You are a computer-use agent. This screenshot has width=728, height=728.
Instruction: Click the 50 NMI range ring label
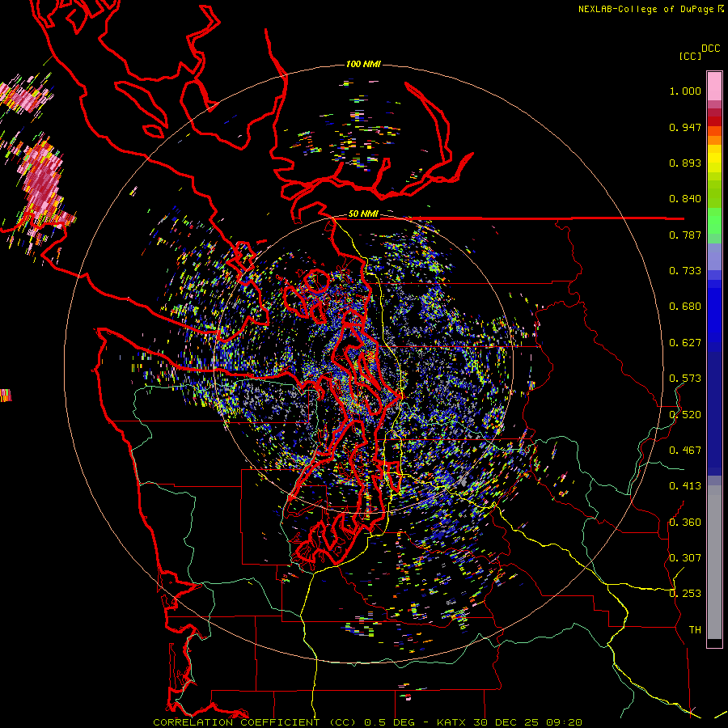click(363, 214)
